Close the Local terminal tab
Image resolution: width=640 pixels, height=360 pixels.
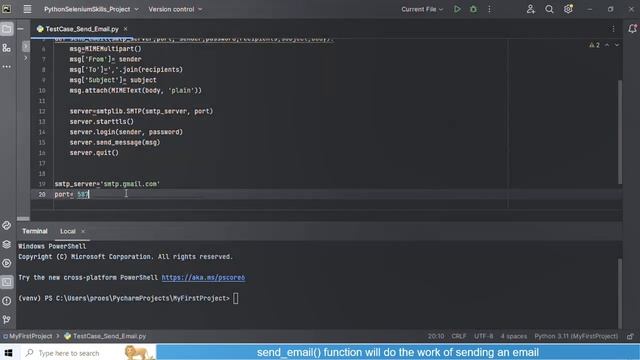point(83,231)
